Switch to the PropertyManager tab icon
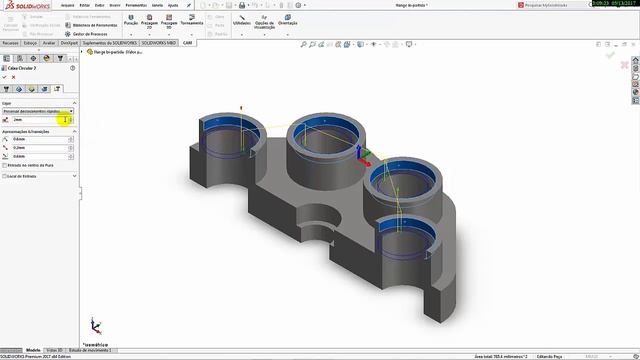640x360 pixels. pos(20,59)
